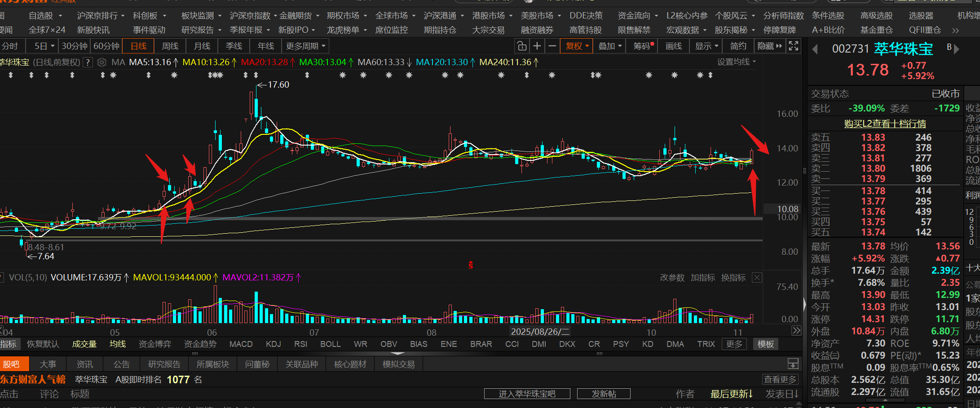Click the 模板 template button

click(766, 344)
